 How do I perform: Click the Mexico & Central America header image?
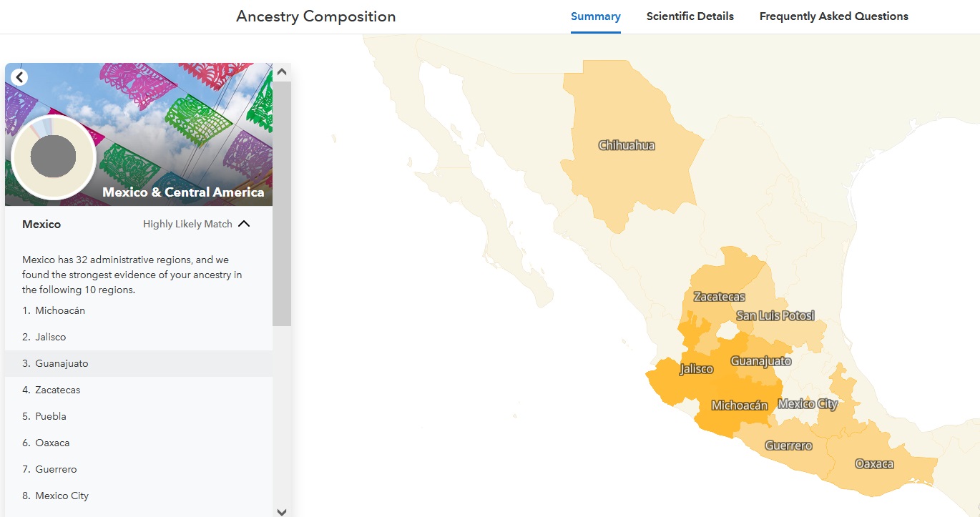182,192
